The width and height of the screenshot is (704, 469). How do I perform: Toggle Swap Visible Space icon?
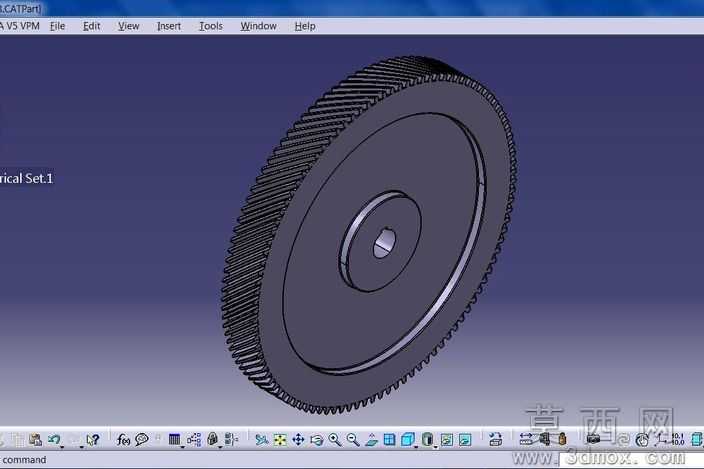point(465,440)
